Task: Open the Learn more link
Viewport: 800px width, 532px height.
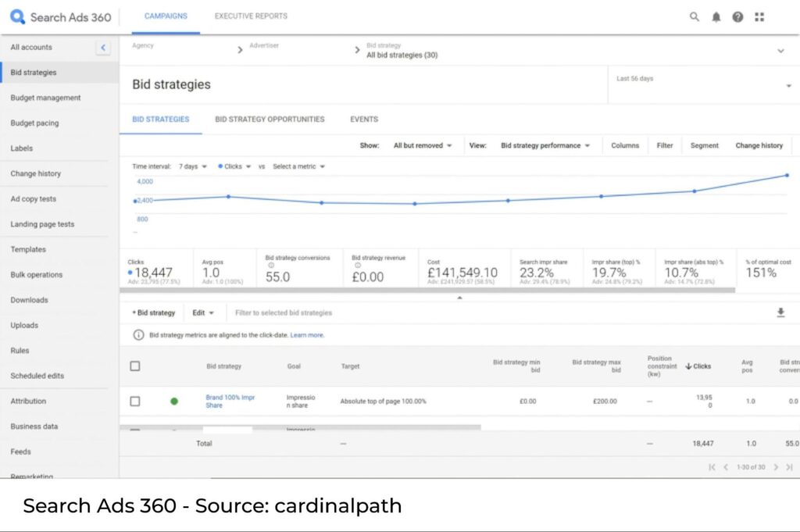Action: click(307, 335)
